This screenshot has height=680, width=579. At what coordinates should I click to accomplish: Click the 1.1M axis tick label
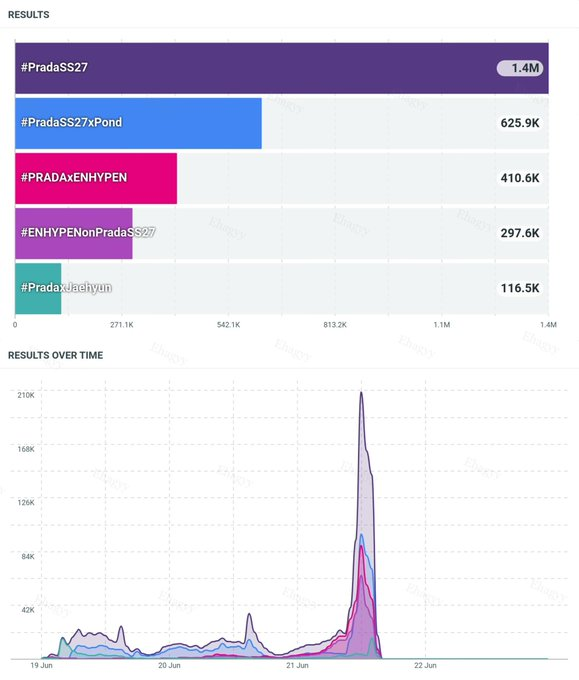point(442,325)
